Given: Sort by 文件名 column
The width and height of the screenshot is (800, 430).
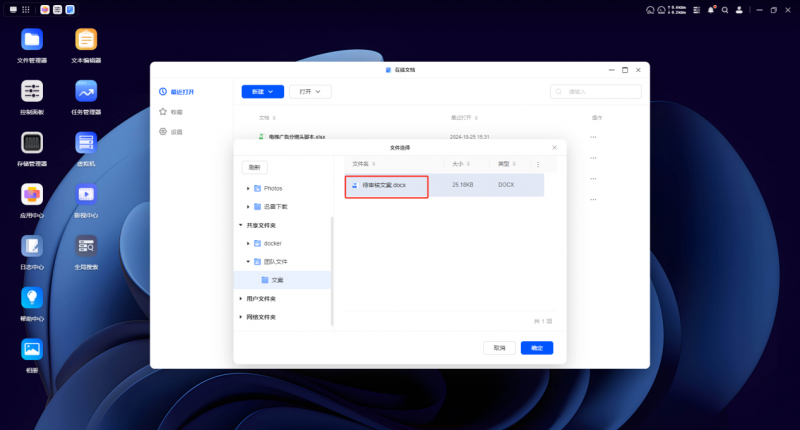Looking at the screenshot, I should [364, 164].
